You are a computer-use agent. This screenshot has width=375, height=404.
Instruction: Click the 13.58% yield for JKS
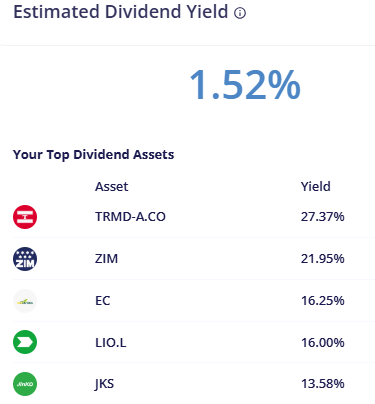click(x=323, y=384)
